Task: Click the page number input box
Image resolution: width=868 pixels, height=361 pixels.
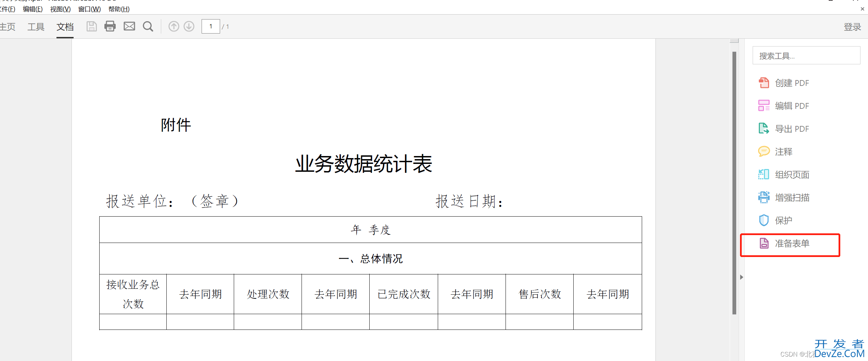Action: tap(210, 26)
